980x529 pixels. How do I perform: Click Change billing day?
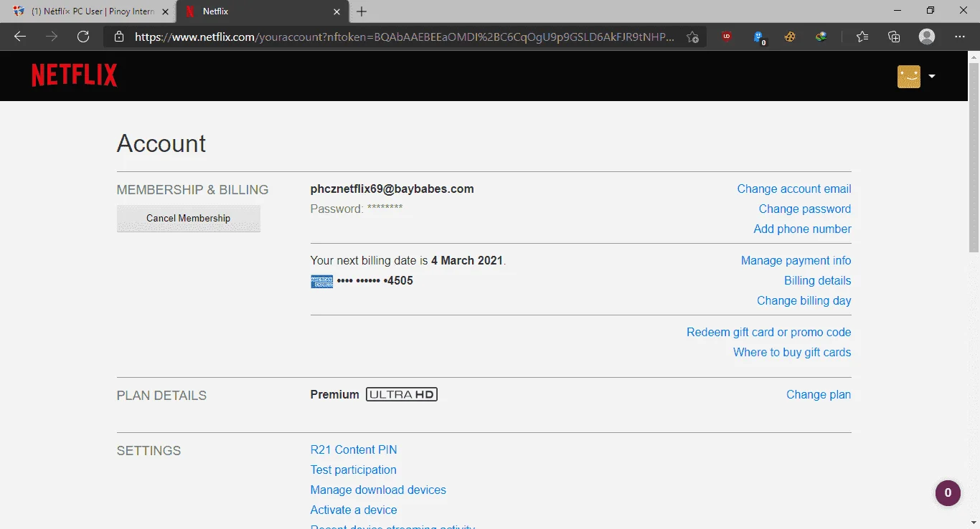pos(804,301)
